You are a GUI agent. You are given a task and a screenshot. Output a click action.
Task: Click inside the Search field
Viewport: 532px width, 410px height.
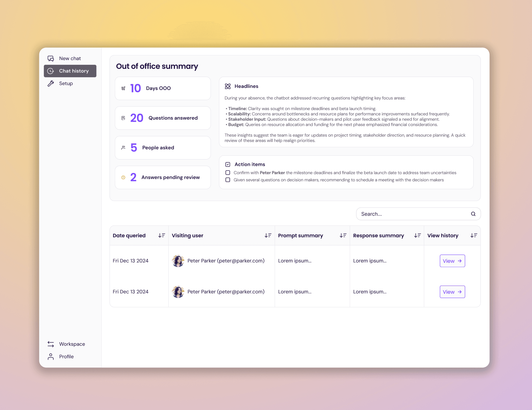402,214
